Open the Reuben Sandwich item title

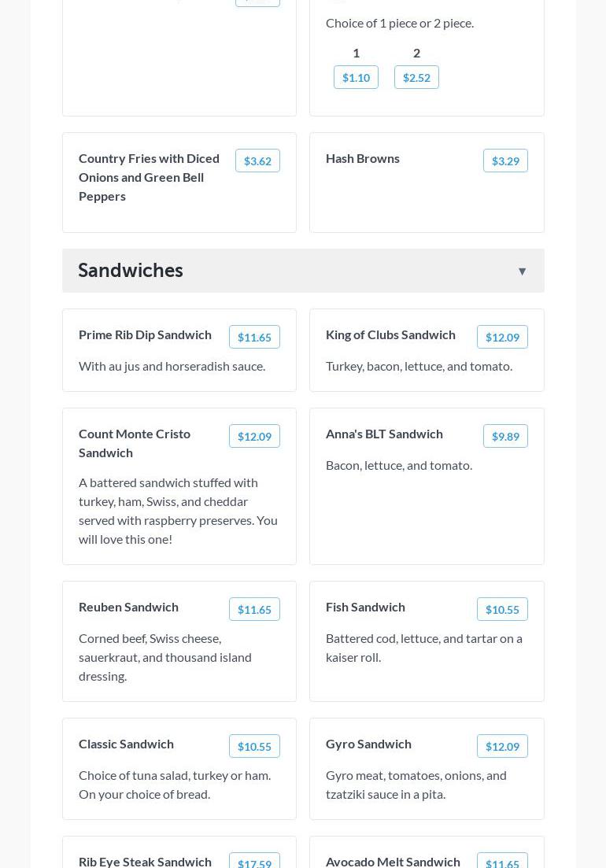128,607
